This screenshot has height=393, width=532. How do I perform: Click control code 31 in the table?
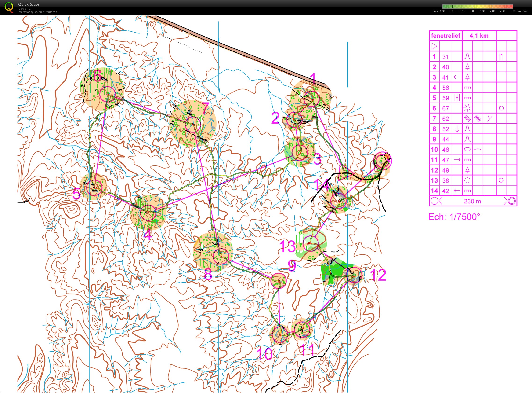tap(445, 57)
